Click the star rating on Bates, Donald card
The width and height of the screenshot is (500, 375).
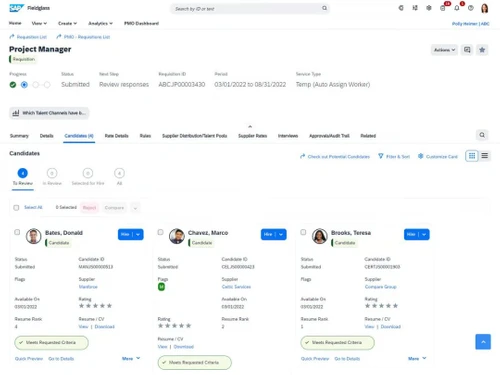pos(95,306)
